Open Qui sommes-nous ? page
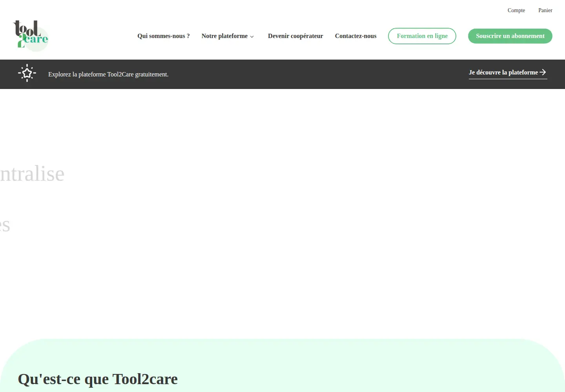565x392 pixels. coord(164,36)
